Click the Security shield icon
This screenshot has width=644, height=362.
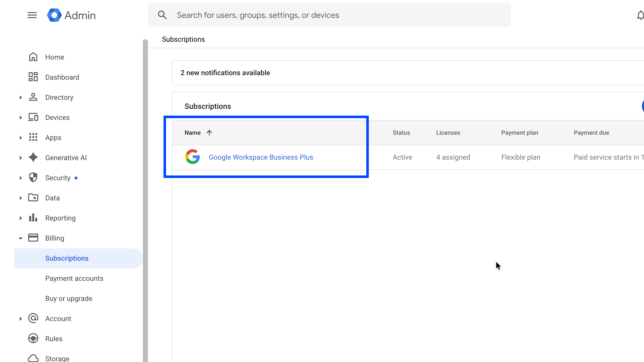coord(33,177)
